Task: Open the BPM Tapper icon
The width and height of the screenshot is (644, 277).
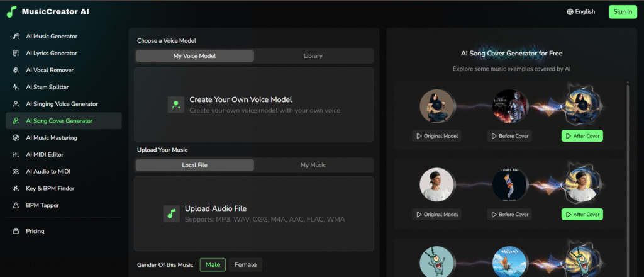Action: [x=16, y=205]
